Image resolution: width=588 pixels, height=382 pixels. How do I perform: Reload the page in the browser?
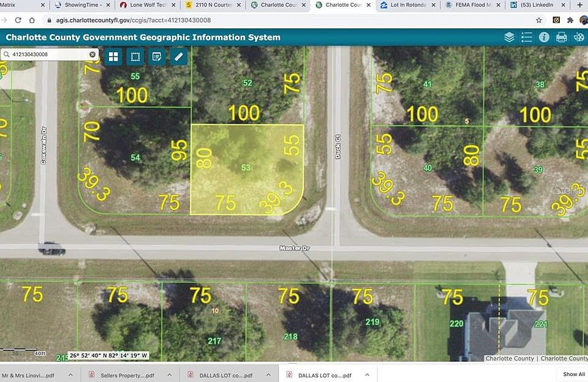click(x=18, y=20)
